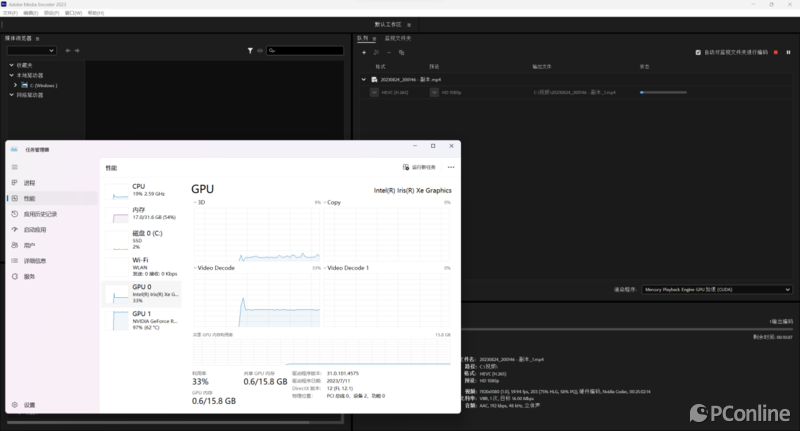
Task: Remove item with the minus icon
Action: (x=389, y=53)
